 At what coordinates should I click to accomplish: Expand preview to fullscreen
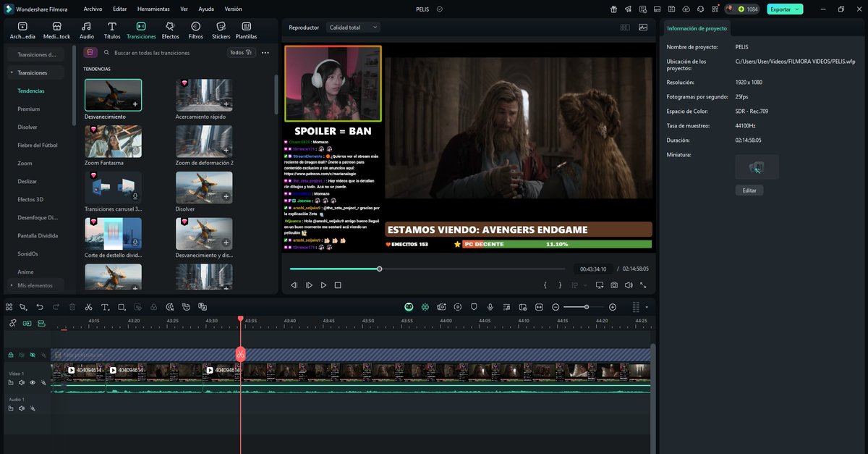tap(643, 285)
